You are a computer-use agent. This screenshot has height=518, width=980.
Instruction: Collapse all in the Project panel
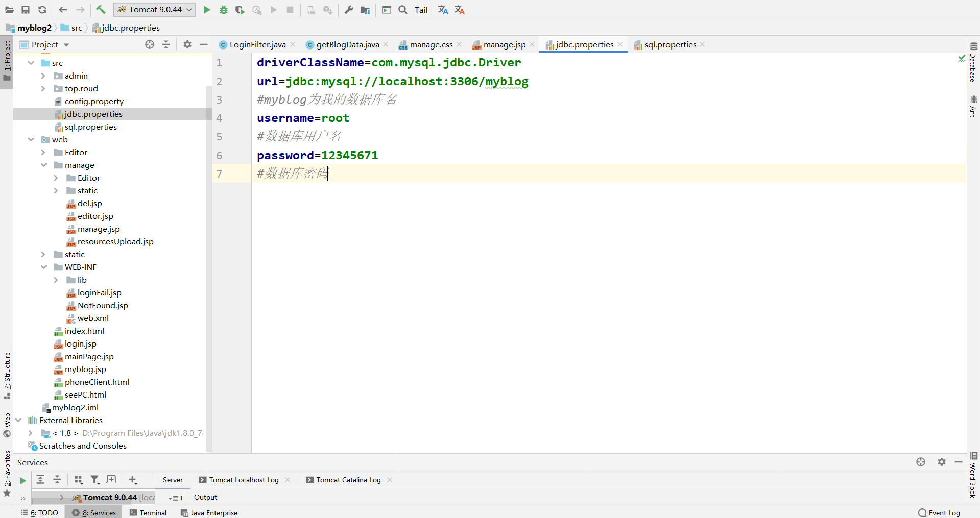tap(166, 45)
